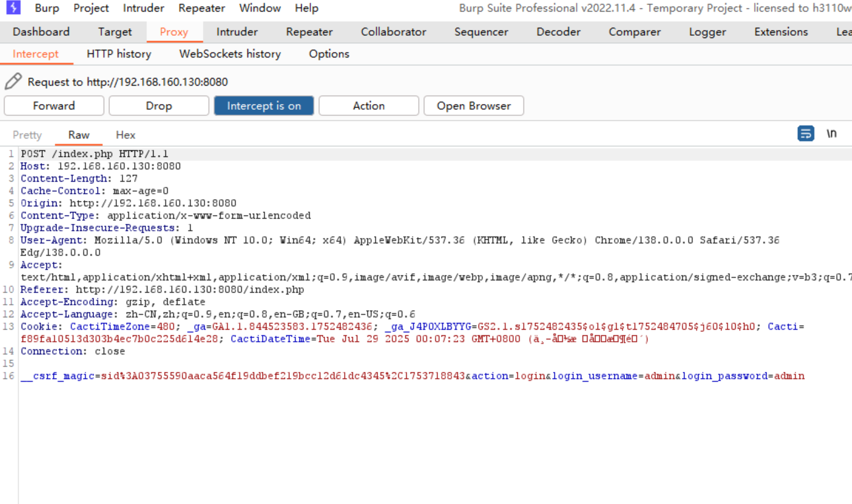The width and height of the screenshot is (852, 504).
Task: Switch to the Repeater tool tab
Action: (309, 32)
